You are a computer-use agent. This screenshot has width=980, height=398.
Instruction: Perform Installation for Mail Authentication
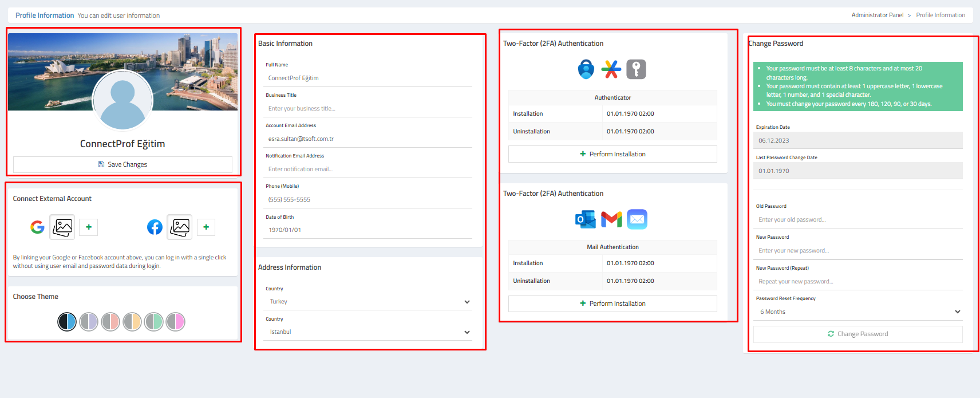(612, 304)
